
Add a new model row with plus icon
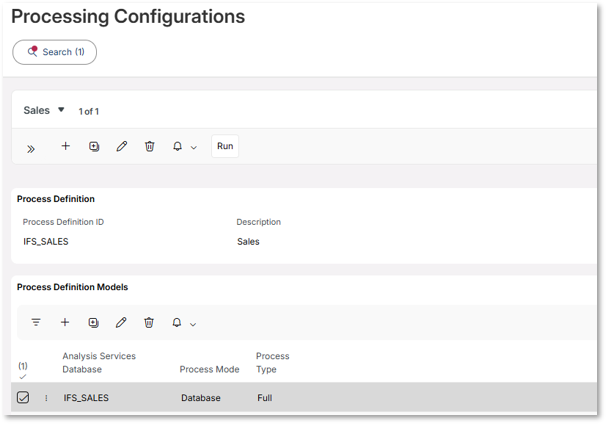[x=65, y=322]
